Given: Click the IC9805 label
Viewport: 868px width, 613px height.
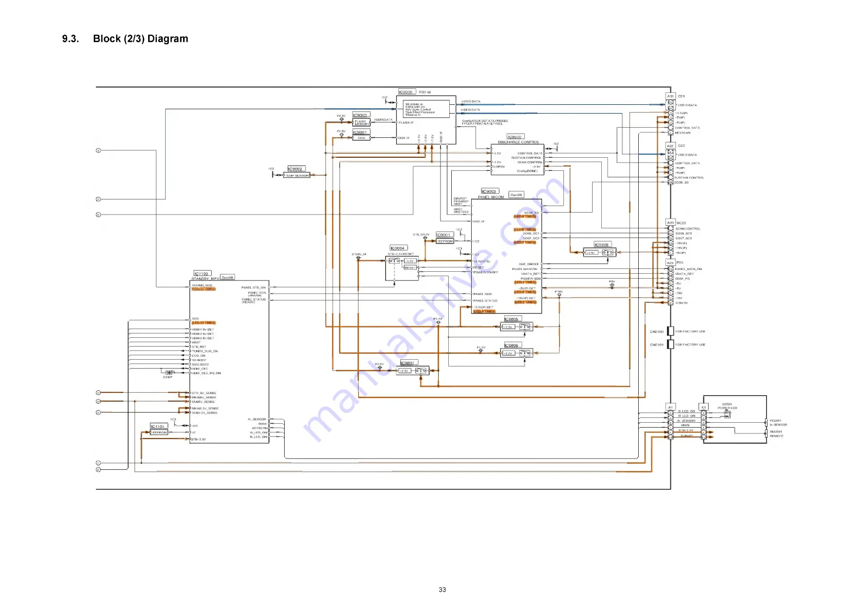Looking at the screenshot, I should click(x=513, y=319).
